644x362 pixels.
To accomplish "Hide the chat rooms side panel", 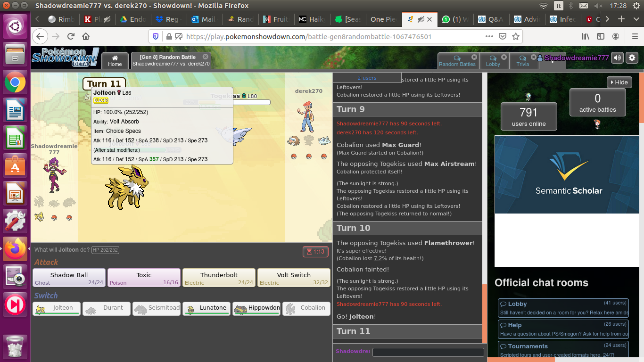I will (619, 82).
